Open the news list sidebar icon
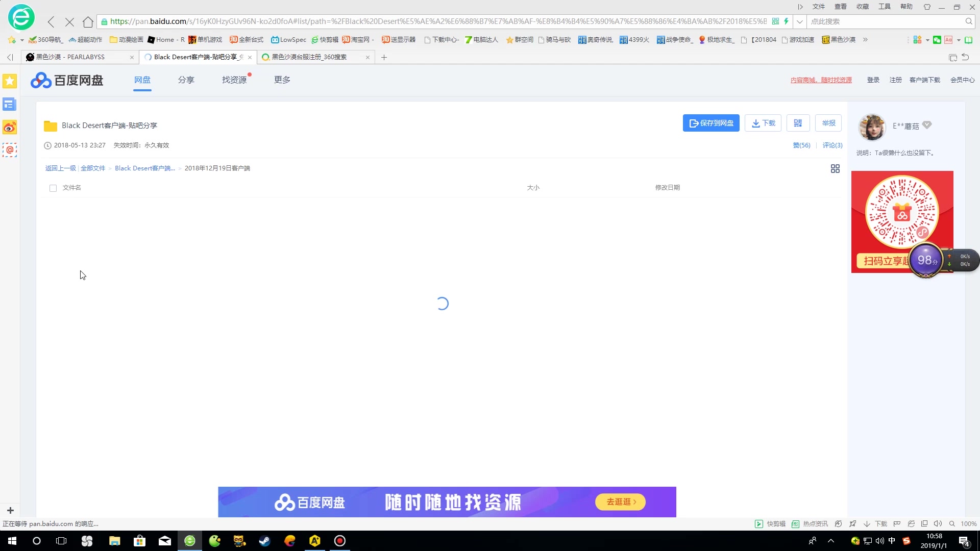This screenshot has width=980, height=551. pos(10,104)
